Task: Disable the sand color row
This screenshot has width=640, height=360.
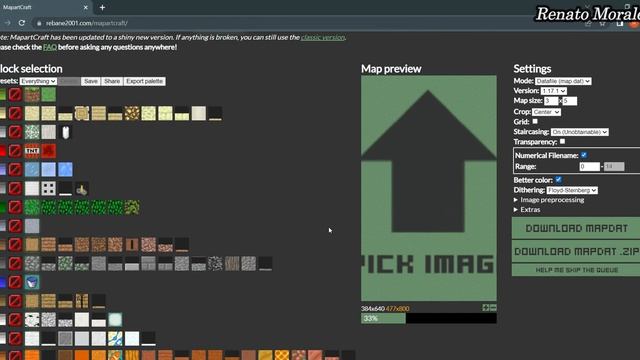Action: coord(15,113)
